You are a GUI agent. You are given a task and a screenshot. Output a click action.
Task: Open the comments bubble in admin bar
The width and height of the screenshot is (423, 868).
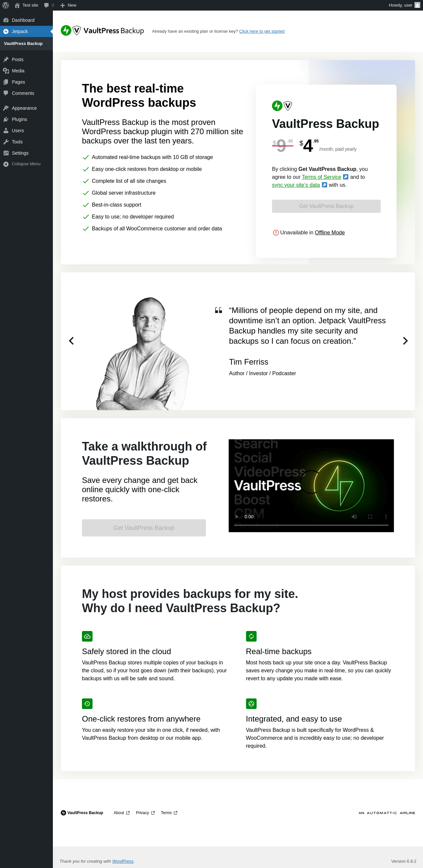[49, 5]
